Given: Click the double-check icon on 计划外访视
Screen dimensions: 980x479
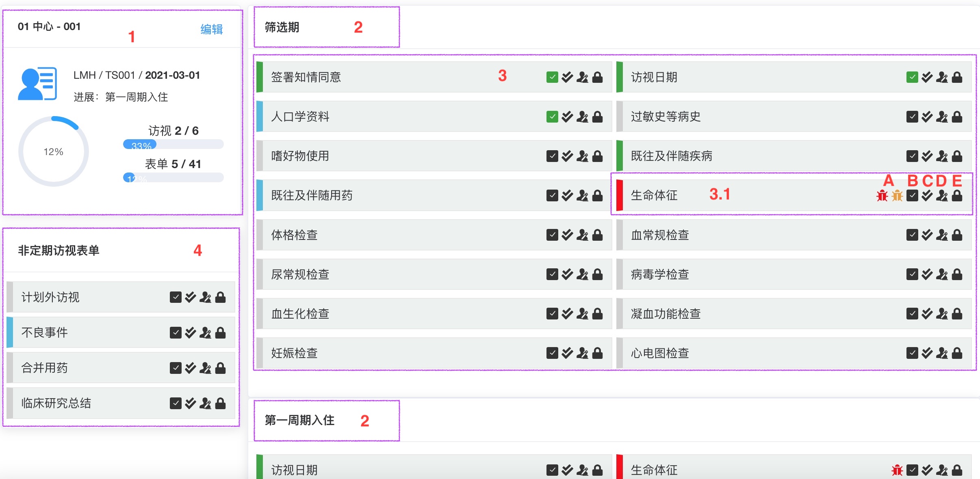Looking at the screenshot, I should click(190, 298).
